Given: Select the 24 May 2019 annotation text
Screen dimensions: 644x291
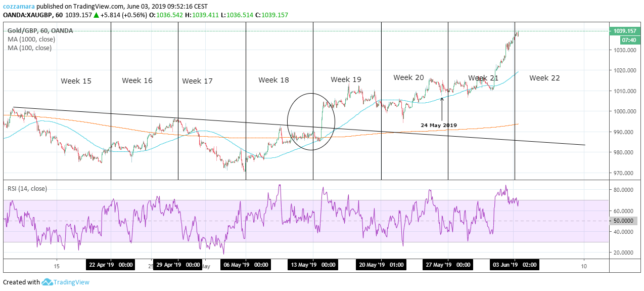Looking at the screenshot, I should point(438,124).
